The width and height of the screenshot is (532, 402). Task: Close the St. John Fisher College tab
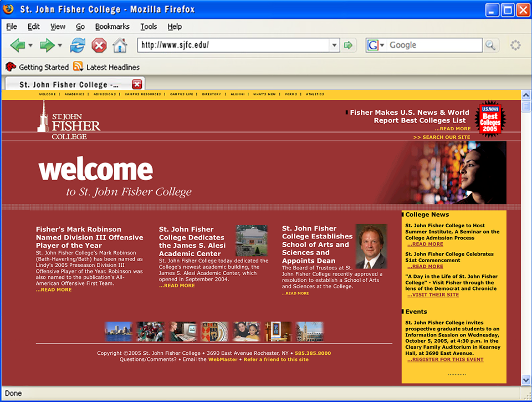pyautogui.click(x=137, y=84)
